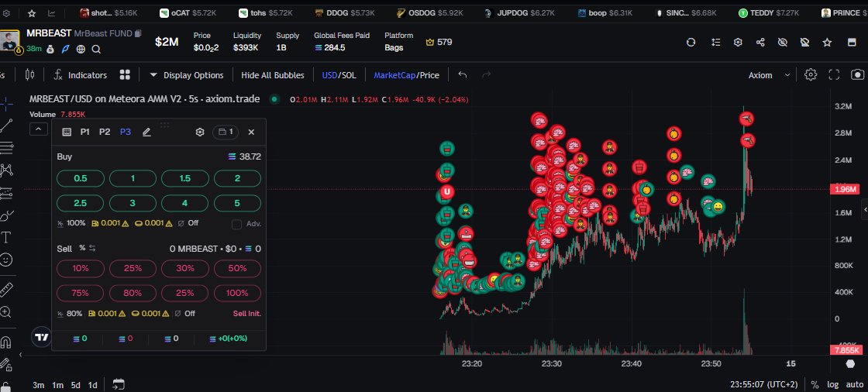Click the magnifier search icon under MRBEAST

coord(96,50)
